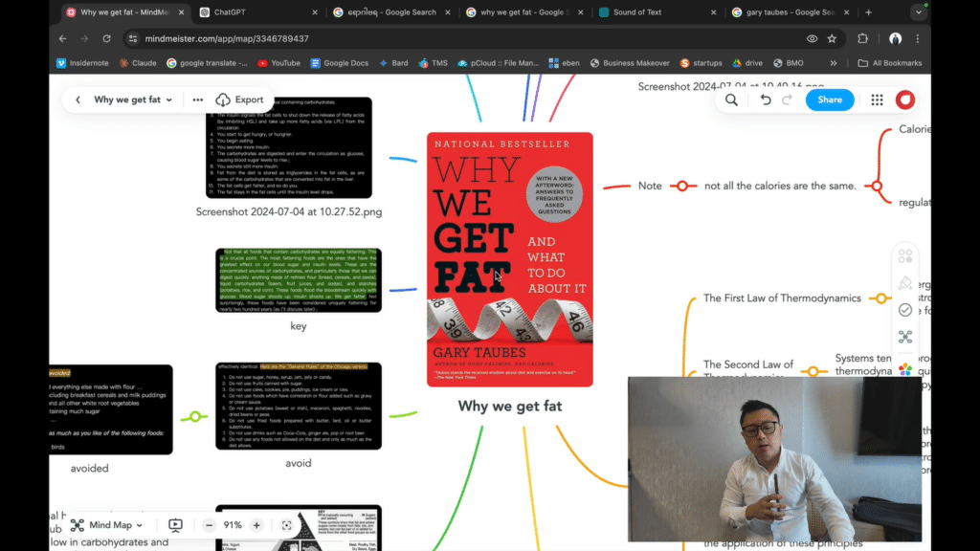Center the map with fit-to-screen icon
Screen dimensions: 980x551
tap(287, 525)
